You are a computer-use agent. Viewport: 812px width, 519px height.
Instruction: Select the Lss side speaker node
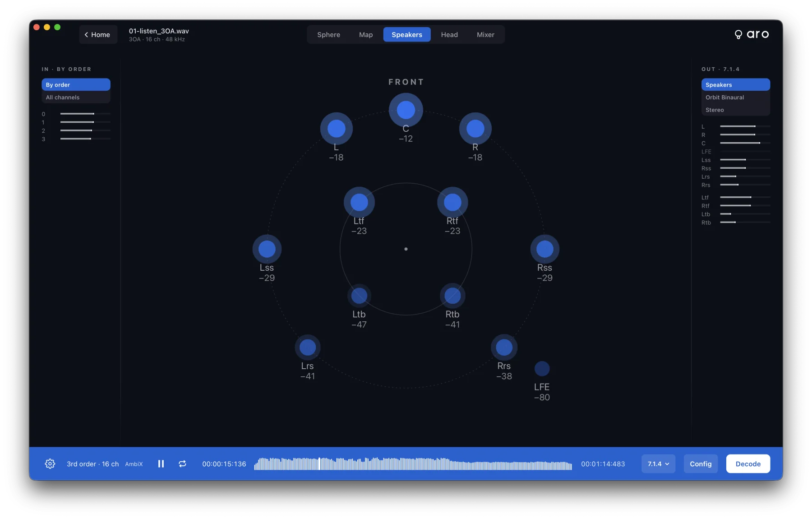click(267, 249)
